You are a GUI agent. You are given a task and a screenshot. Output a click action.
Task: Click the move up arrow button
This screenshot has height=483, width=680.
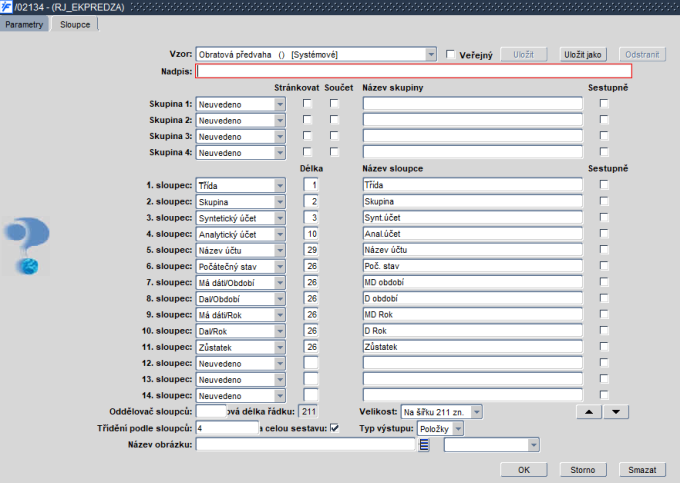pos(589,411)
